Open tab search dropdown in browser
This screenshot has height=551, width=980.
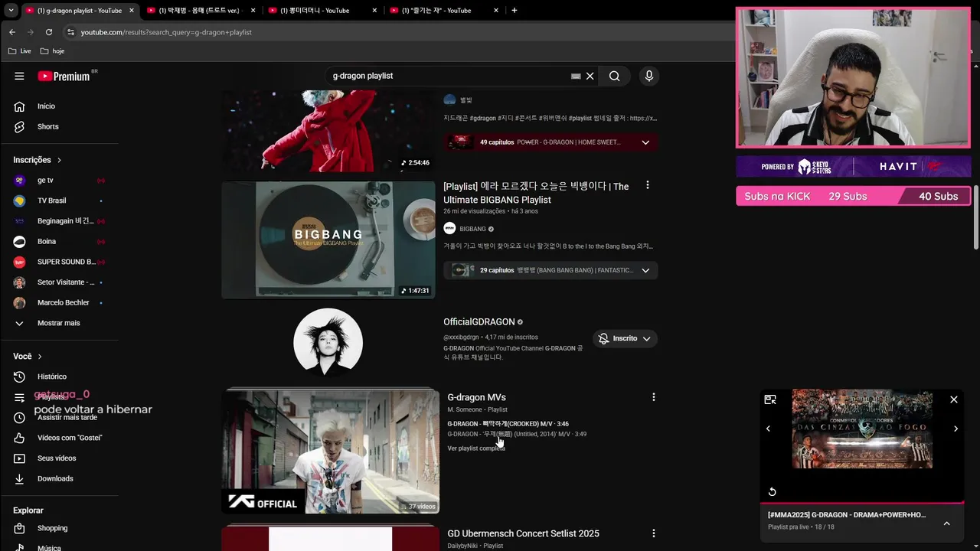[11, 11]
